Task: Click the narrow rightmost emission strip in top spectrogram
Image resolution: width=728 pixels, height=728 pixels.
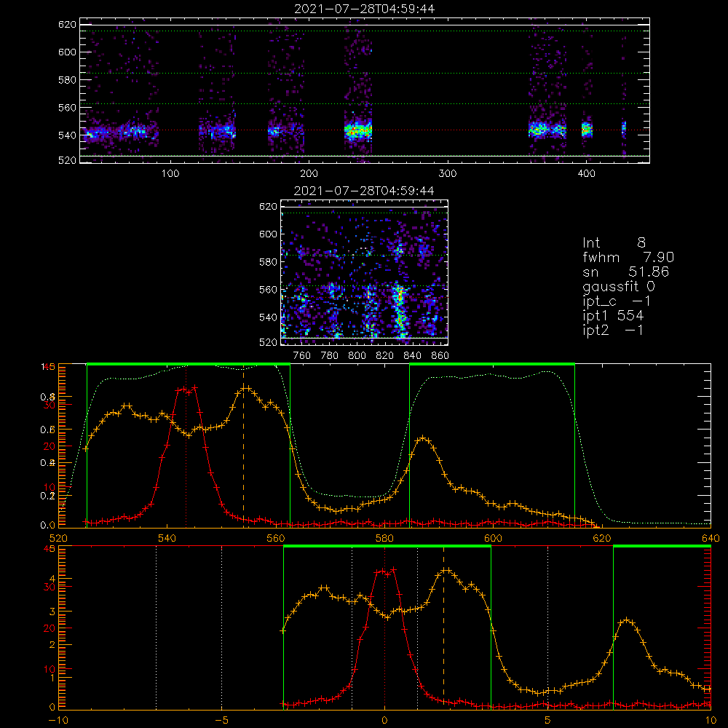Action: pos(624,129)
